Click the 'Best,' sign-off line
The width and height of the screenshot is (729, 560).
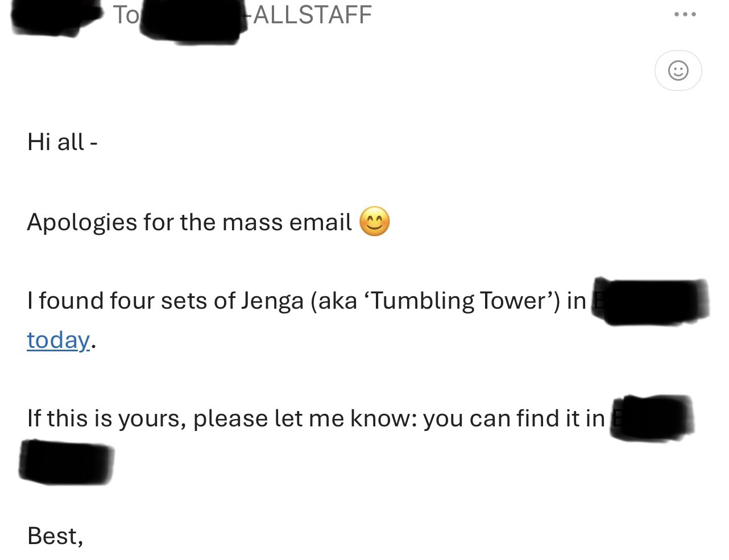point(55,536)
